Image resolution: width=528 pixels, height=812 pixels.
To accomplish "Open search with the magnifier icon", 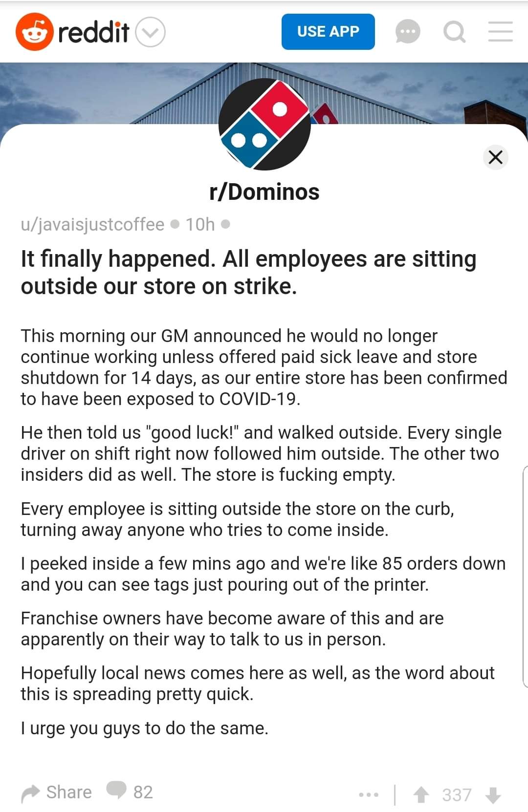I will point(454,32).
